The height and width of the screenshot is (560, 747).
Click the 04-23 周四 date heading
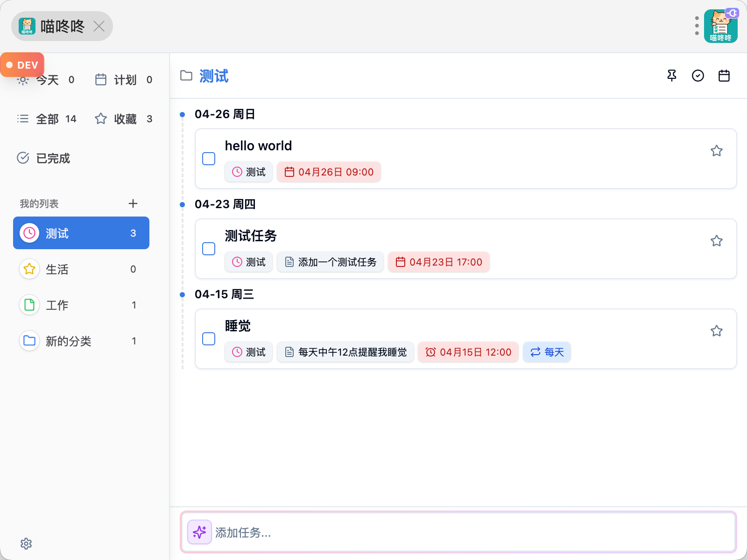pyautogui.click(x=225, y=204)
